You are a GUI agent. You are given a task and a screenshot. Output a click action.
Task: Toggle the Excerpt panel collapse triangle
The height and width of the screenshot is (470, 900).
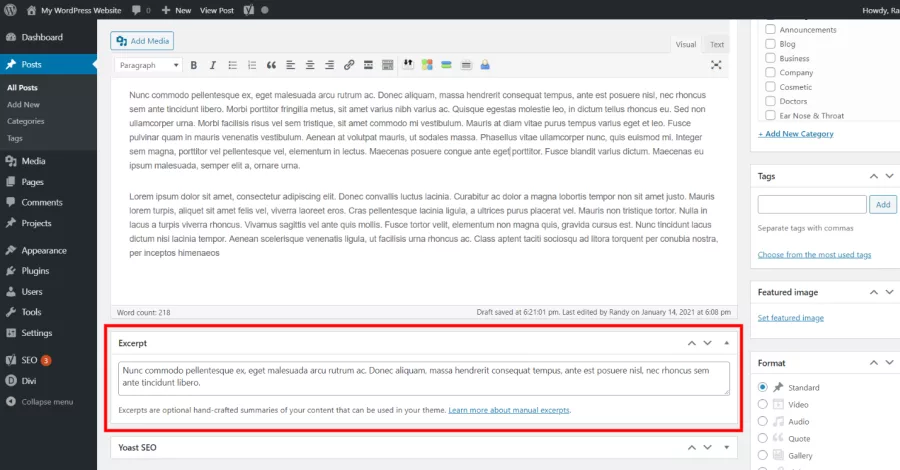pyautogui.click(x=727, y=343)
